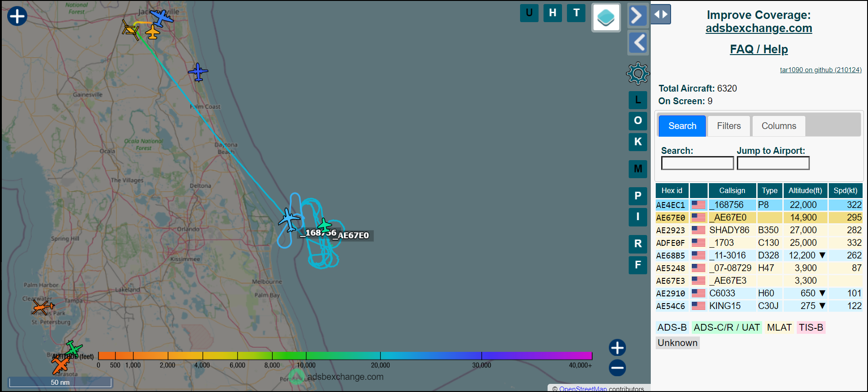Sort table by Type column
Image resolution: width=868 pixels, height=392 pixels.
point(770,191)
